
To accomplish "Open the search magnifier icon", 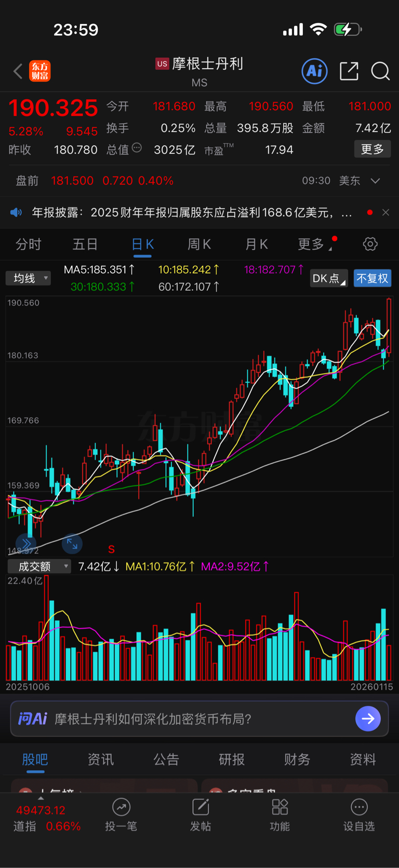I will 380,71.
